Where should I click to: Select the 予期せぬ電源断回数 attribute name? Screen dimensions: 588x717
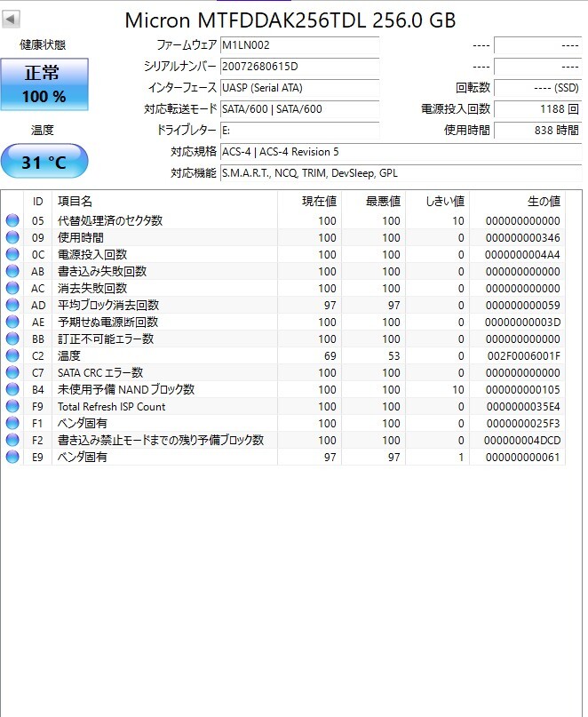tap(107, 322)
